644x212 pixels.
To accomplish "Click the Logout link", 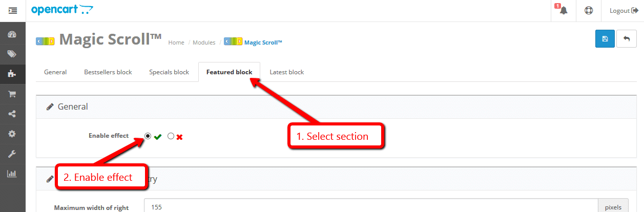I will coord(624,11).
